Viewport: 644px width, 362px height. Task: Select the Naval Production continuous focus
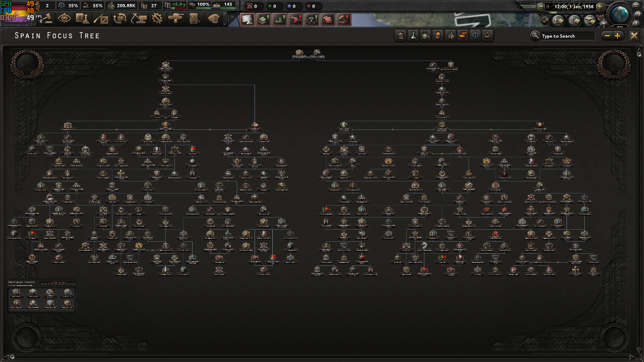[x=17, y=293]
